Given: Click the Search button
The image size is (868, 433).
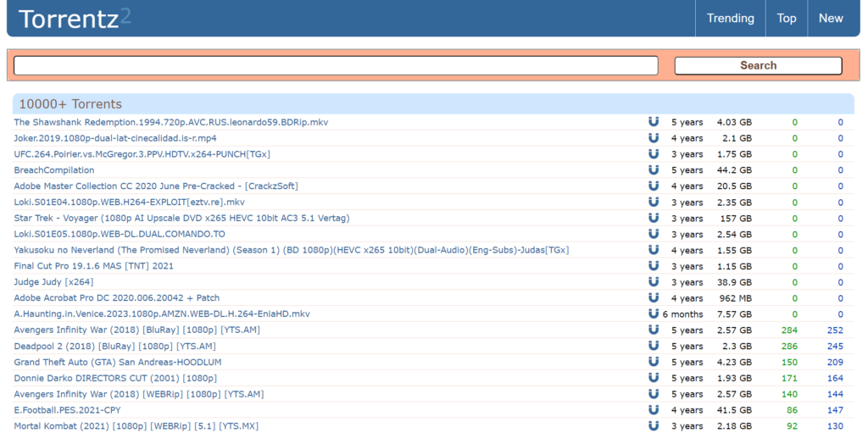Looking at the screenshot, I should pyautogui.click(x=758, y=65).
